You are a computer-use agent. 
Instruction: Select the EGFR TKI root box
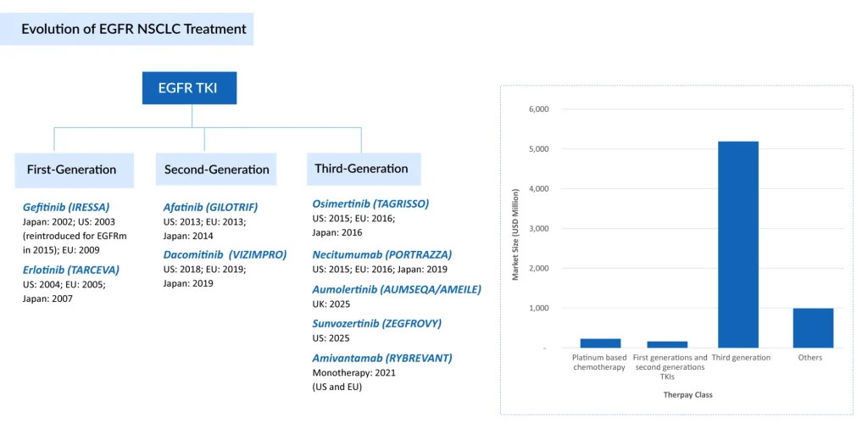click(x=189, y=88)
